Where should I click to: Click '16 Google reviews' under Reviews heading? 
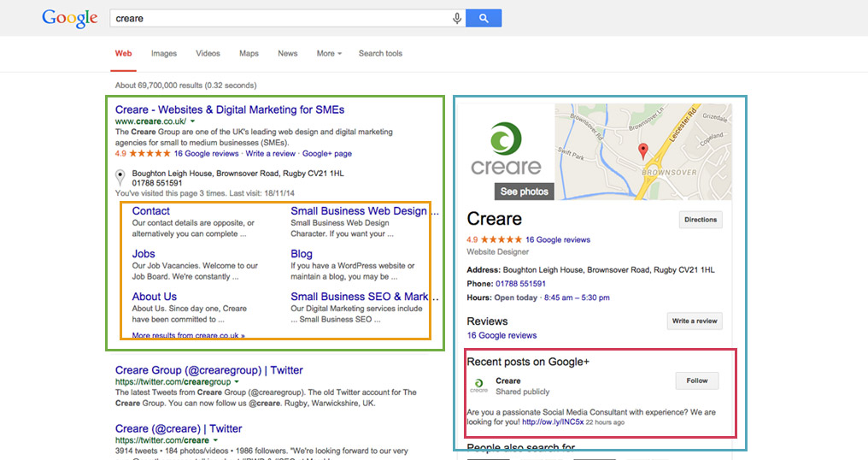click(x=501, y=335)
